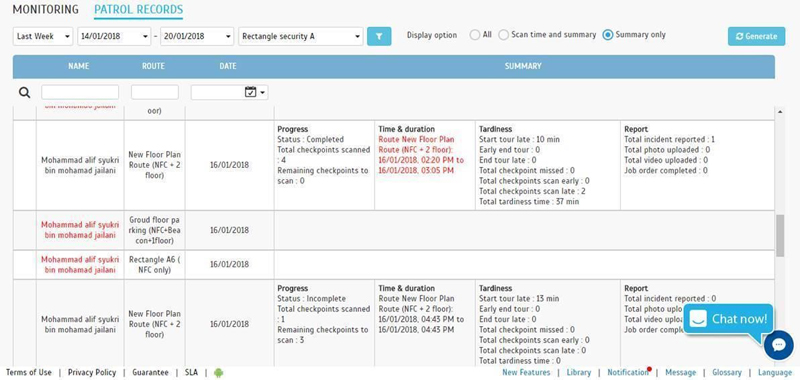
Task: Click 'Status : Completed' text
Action: (x=311, y=139)
